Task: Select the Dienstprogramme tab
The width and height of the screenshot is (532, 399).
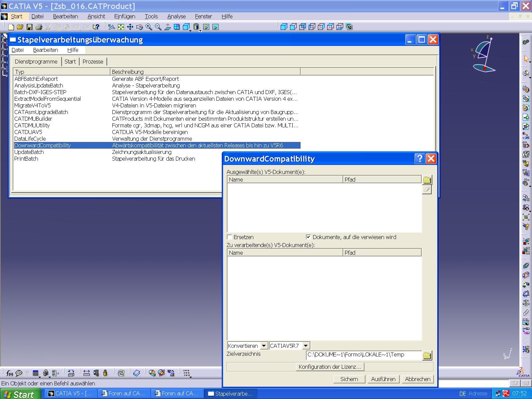Action: pyautogui.click(x=36, y=62)
